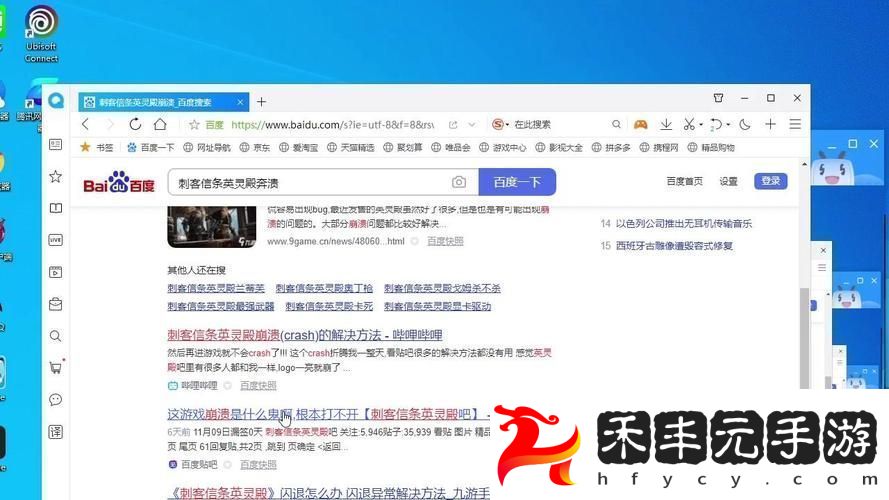Bookmark this page with star icon

[194, 125]
